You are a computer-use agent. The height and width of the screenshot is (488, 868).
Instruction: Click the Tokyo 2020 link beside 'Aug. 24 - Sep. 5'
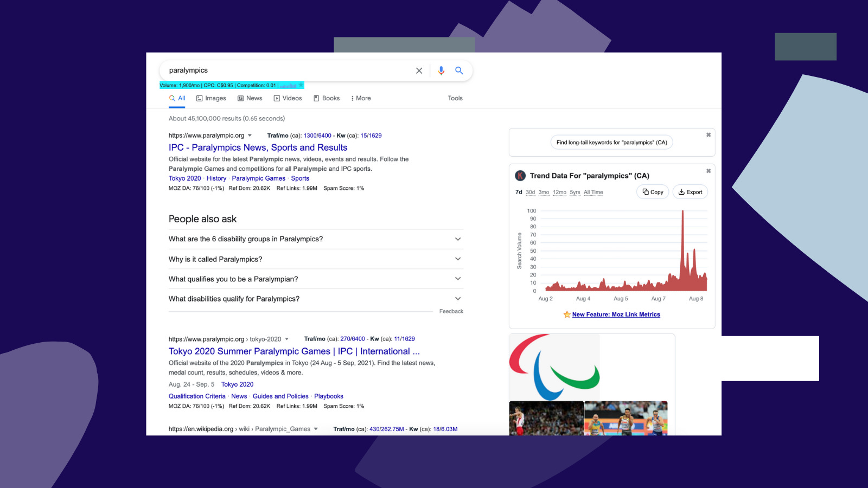237,384
